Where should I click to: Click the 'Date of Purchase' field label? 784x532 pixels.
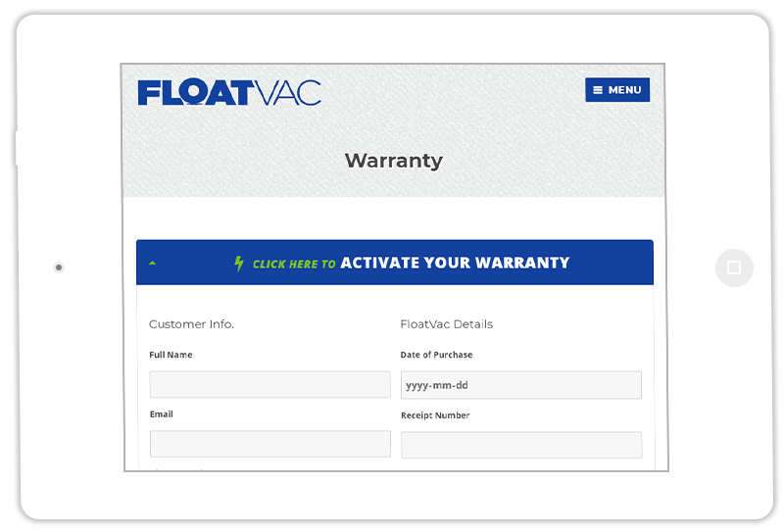436,355
